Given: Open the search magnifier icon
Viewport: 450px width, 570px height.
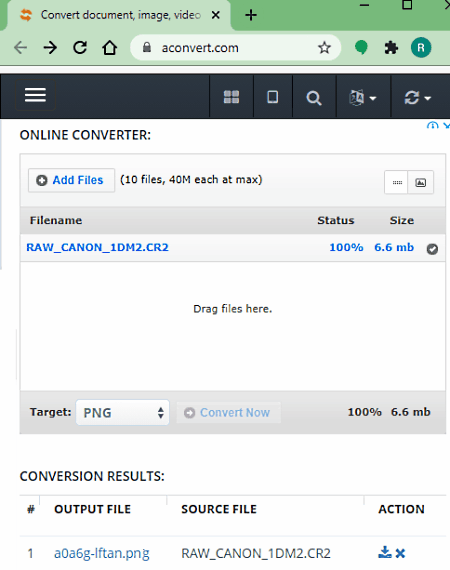Looking at the screenshot, I should 314,98.
